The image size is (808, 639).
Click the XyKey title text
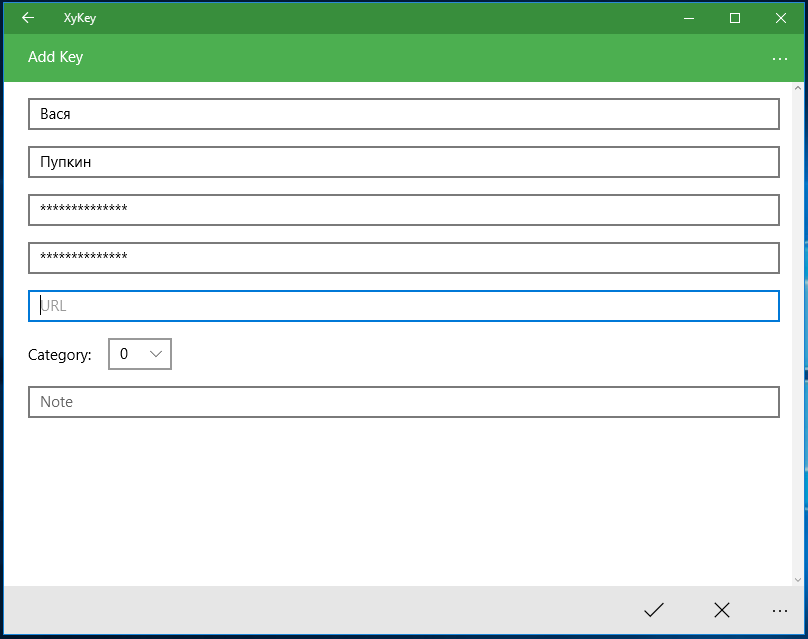(80, 18)
